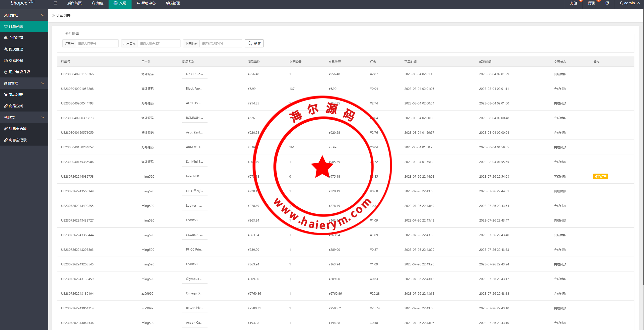Click the refresh icon in top bar
This screenshot has width=644, height=330.
pos(607,3)
